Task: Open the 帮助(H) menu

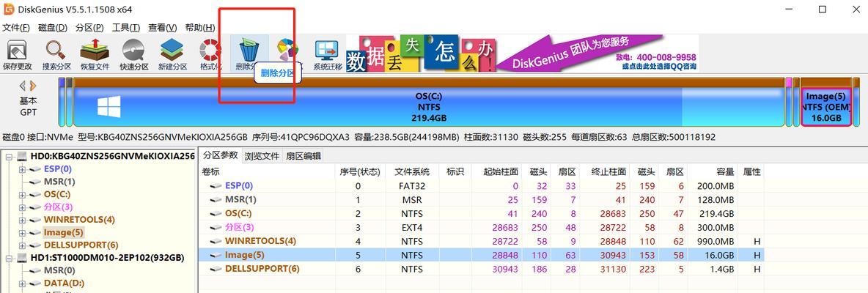Action: pos(200,28)
